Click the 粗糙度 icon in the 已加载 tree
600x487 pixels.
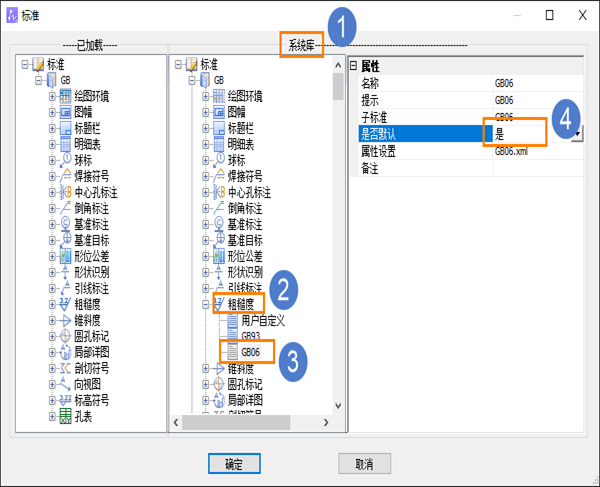point(65,304)
